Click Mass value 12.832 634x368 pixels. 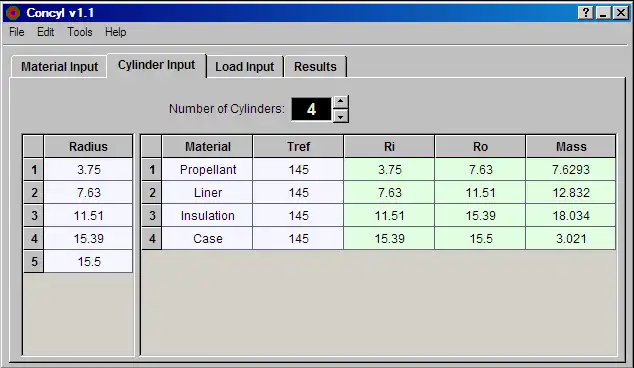pos(571,192)
